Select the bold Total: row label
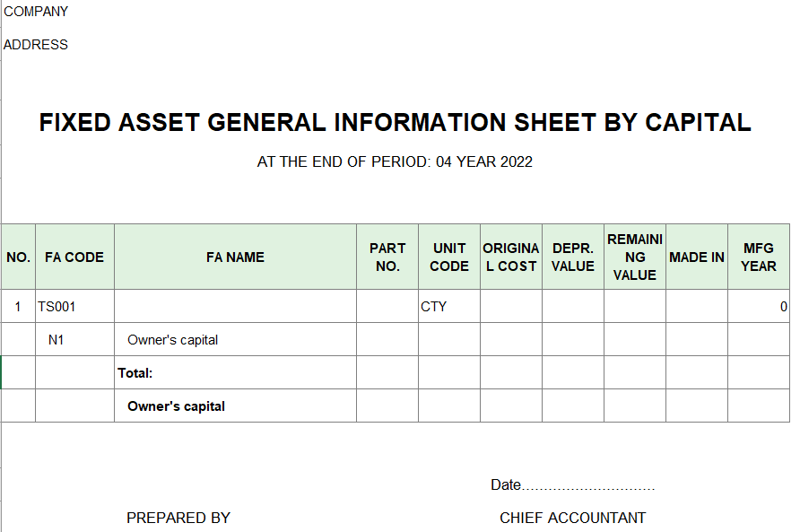This screenshot has width=800, height=532. click(x=135, y=373)
